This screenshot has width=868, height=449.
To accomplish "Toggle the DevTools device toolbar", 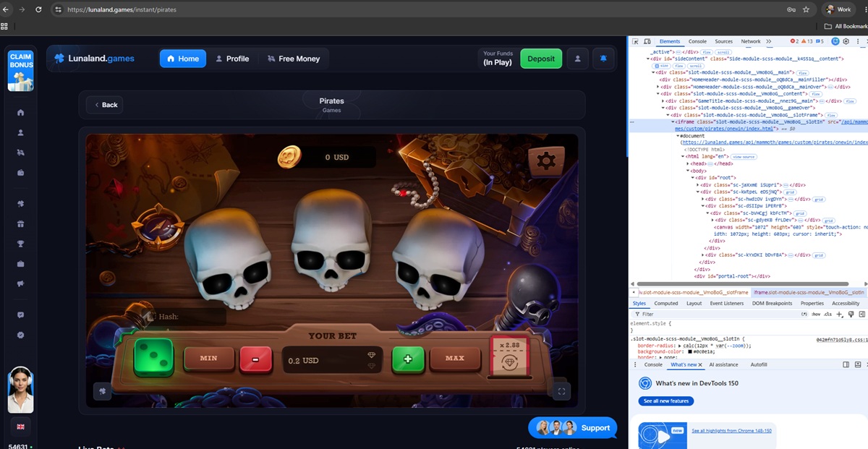I will [647, 41].
